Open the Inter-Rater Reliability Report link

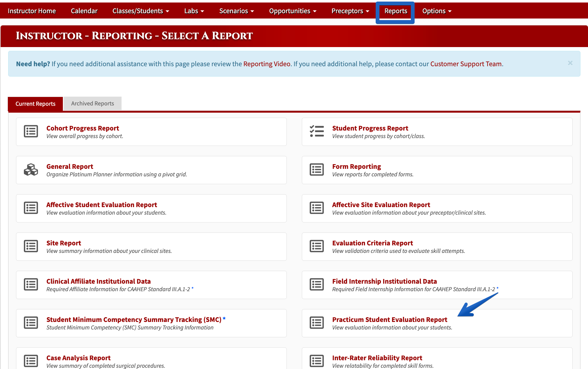[x=377, y=358]
